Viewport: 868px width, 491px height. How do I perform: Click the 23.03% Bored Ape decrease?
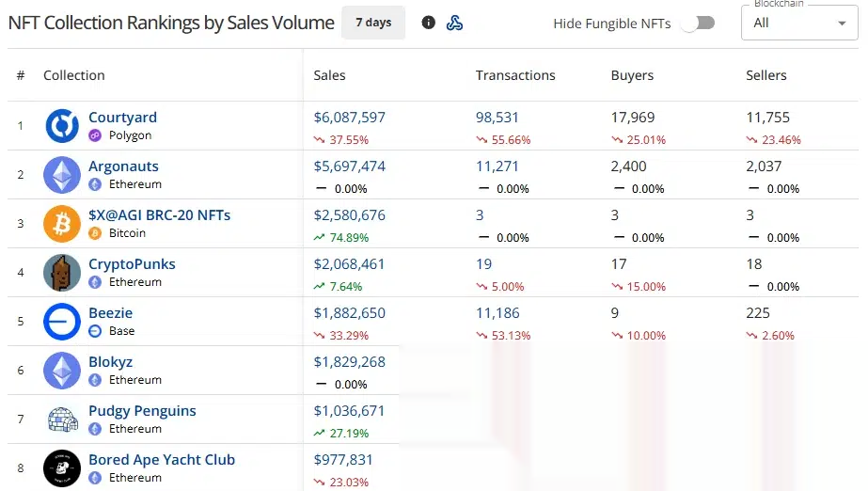point(341,483)
